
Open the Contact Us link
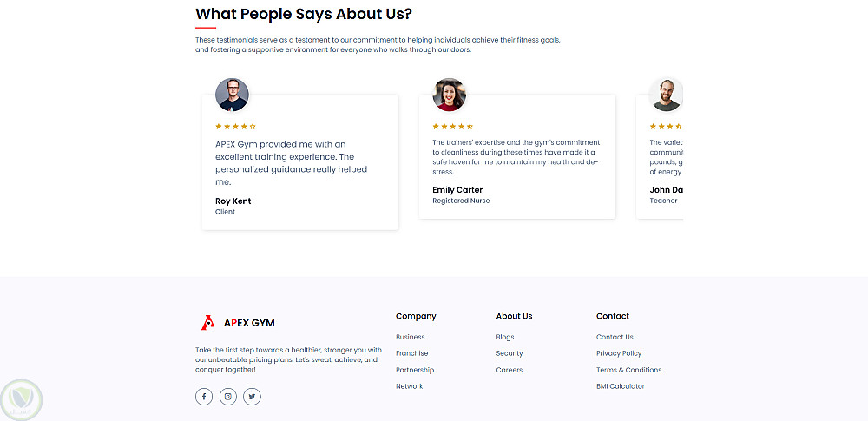pyautogui.click(x=615, y=337)
